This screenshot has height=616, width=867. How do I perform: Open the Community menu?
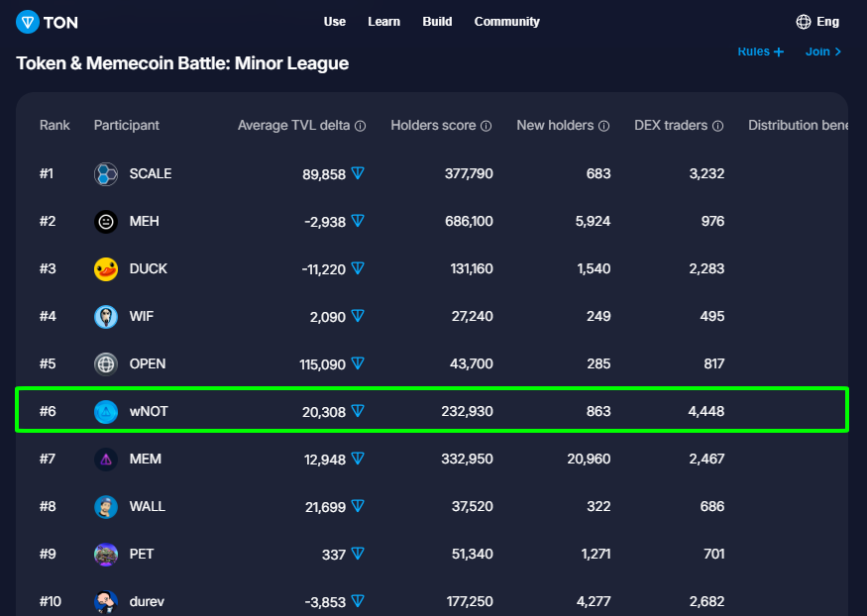[507, 22]
